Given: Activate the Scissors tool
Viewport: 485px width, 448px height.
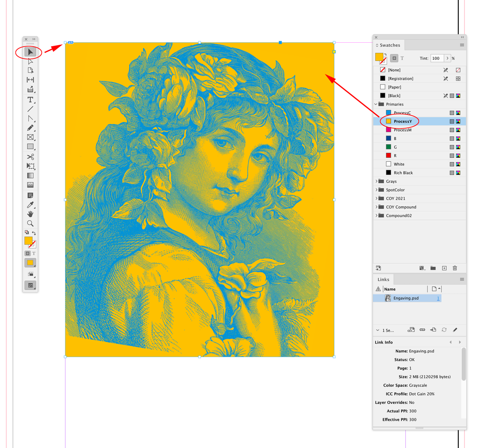Looking at the screenshot, I should point(30,156).
